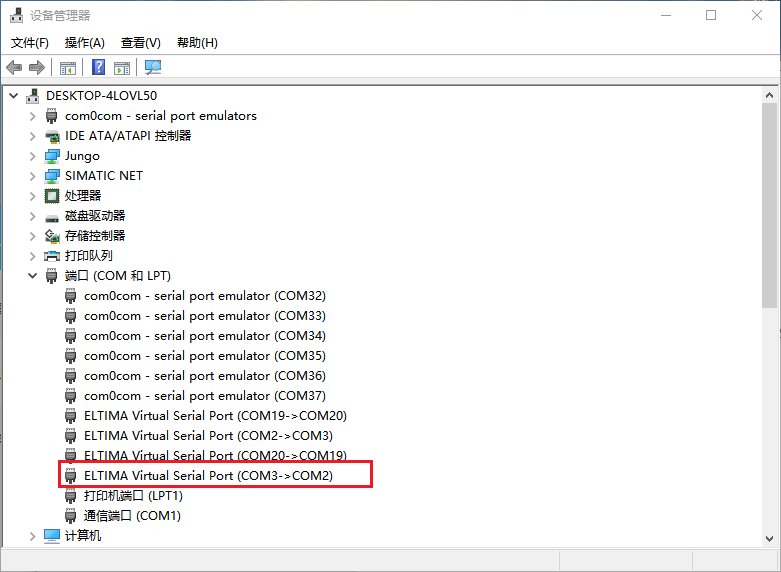
Task: Expand the 处理器 category
Action: tap(33, 196)
